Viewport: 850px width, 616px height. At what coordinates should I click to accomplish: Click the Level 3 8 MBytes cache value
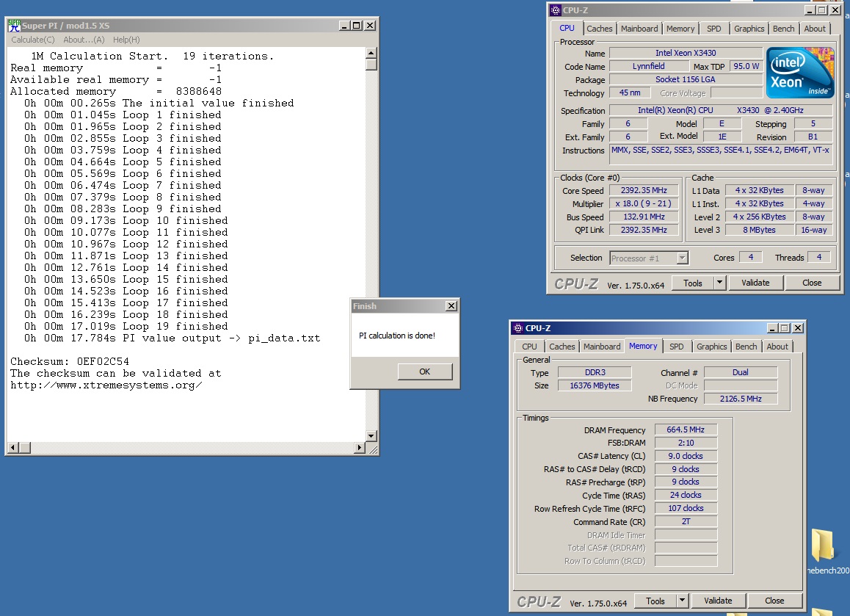click(759, 230)
